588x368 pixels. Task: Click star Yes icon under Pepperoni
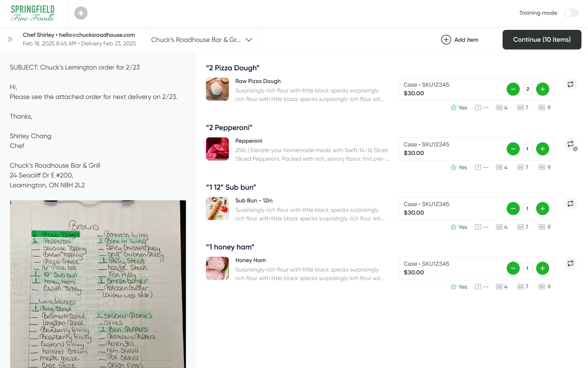point(453,167)
